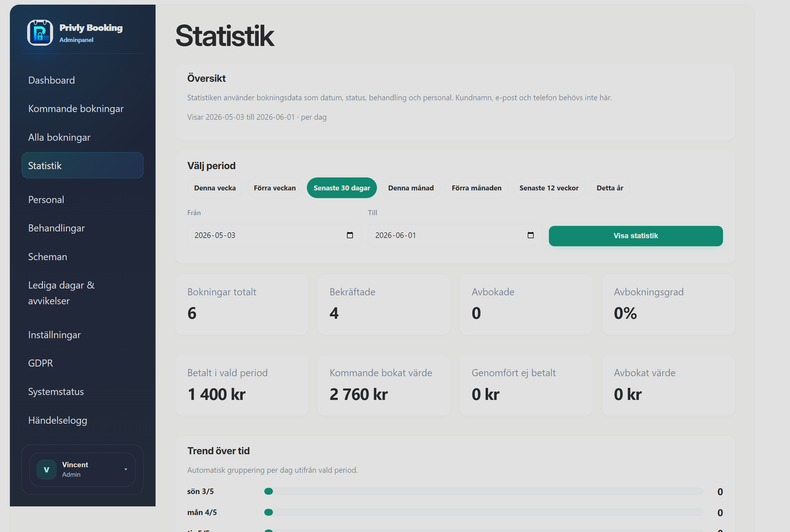Image resolution: width=790 pixels, height=532 pixels.
Task: Open Kommande bokningar page
Action: (x=82, y=109)
